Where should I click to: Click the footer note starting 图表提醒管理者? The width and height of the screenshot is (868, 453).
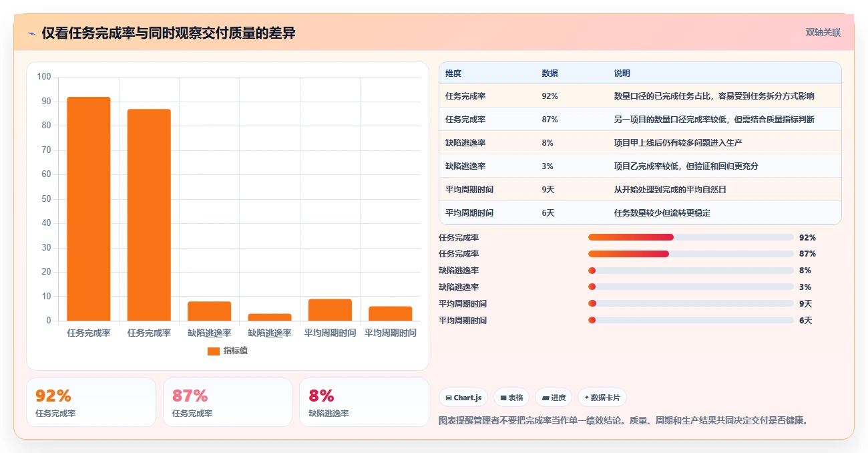[624, 421]
